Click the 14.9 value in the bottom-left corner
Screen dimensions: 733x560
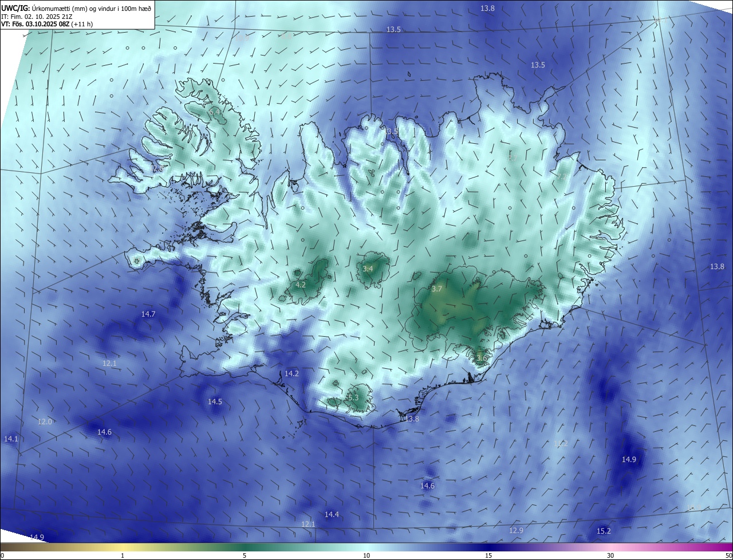tap(37, 537)
